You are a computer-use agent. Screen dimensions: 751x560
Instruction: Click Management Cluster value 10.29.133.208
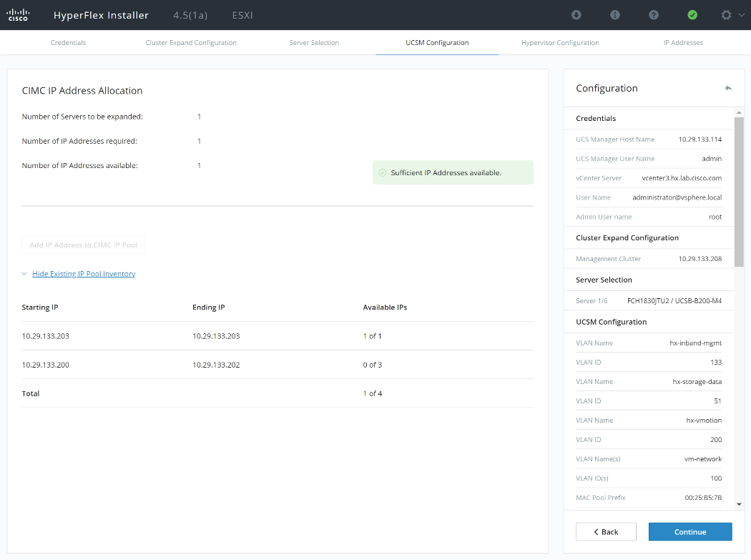pos(700,259)
